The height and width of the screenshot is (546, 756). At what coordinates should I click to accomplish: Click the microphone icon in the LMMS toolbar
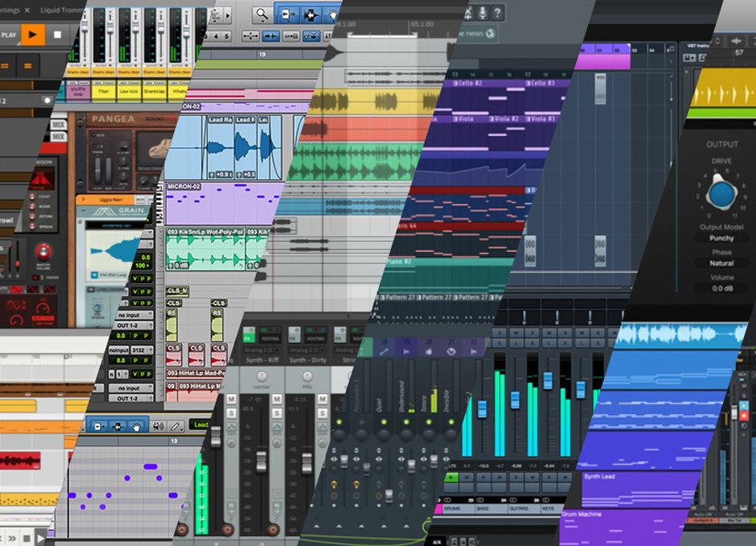[482, 12]
